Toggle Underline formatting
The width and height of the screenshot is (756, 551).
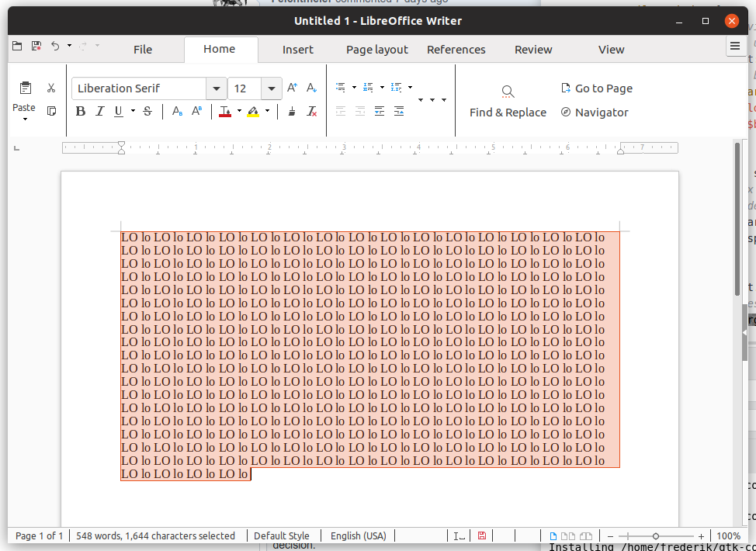point(119,112)
